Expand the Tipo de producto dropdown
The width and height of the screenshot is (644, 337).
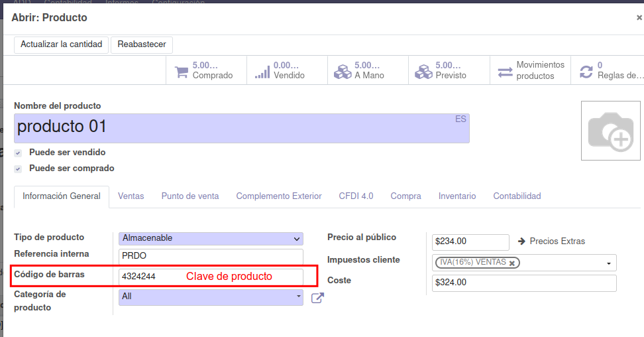click(x=211, y=238)
